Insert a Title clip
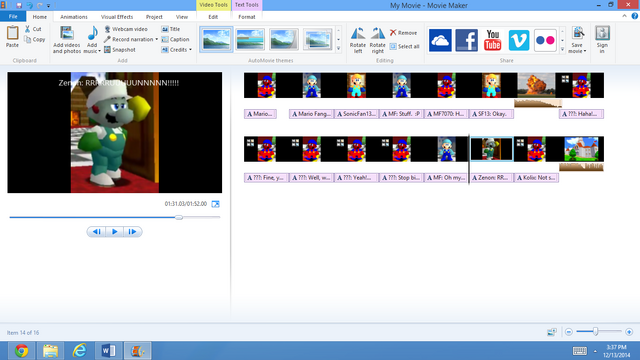Image resolution: width=640 pixels, height=360 pixels. tap(171, 29)
